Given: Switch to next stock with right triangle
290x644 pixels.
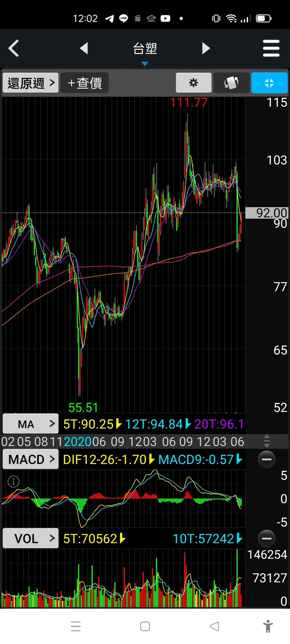Looking at the screenshot, I should tap(206, 48).
